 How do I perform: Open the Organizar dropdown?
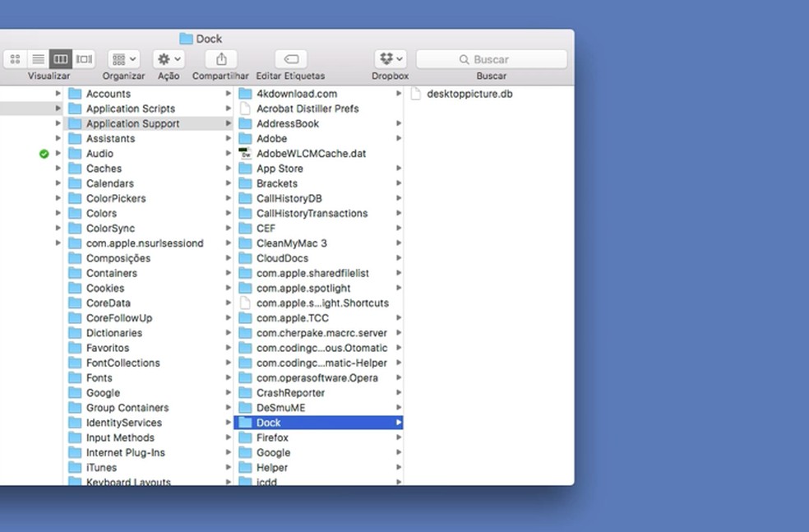point(124,59)
